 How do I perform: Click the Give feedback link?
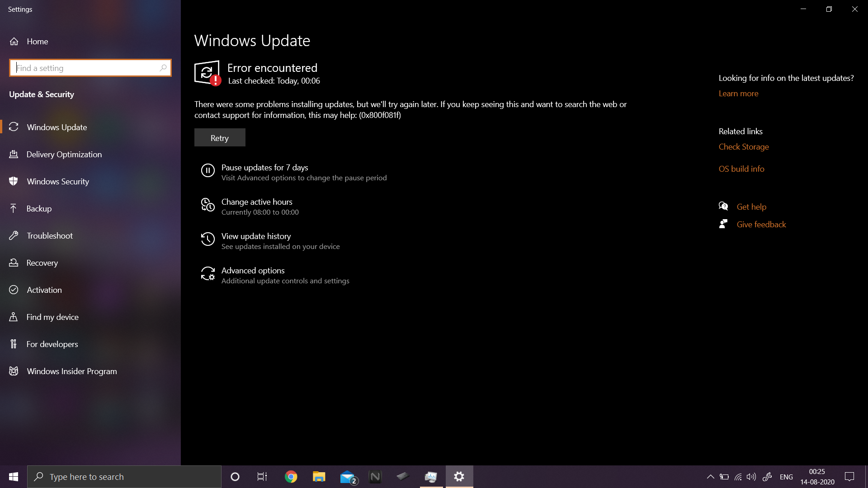point(761,224)
